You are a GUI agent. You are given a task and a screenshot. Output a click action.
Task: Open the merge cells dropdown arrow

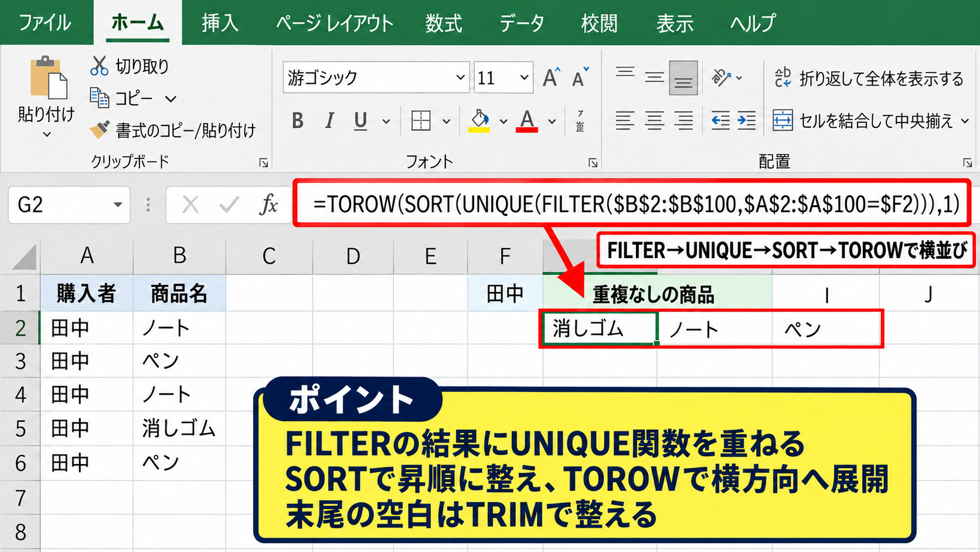click(x=965, y=121)
